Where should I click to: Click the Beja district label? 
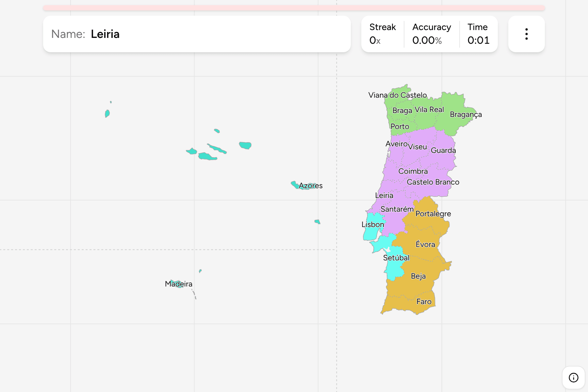418,276
